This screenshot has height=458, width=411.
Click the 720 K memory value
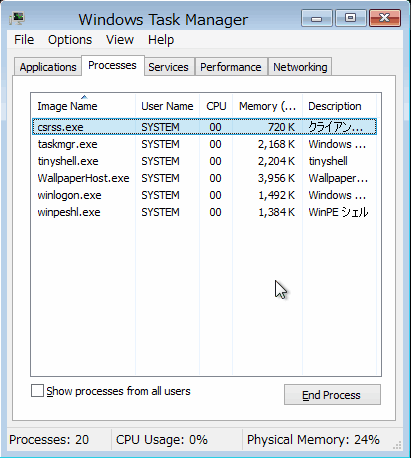[281, 127]
